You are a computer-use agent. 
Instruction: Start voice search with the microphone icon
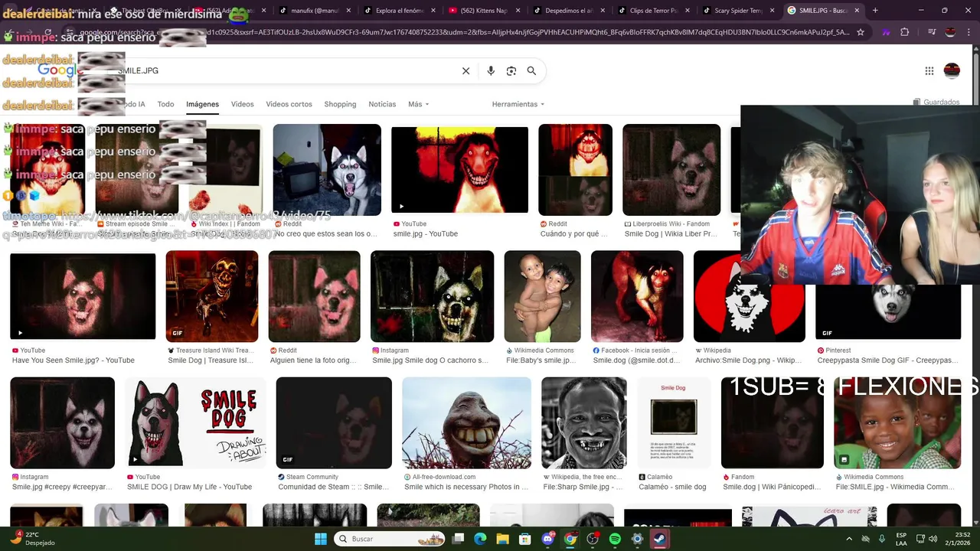(491, 70)
